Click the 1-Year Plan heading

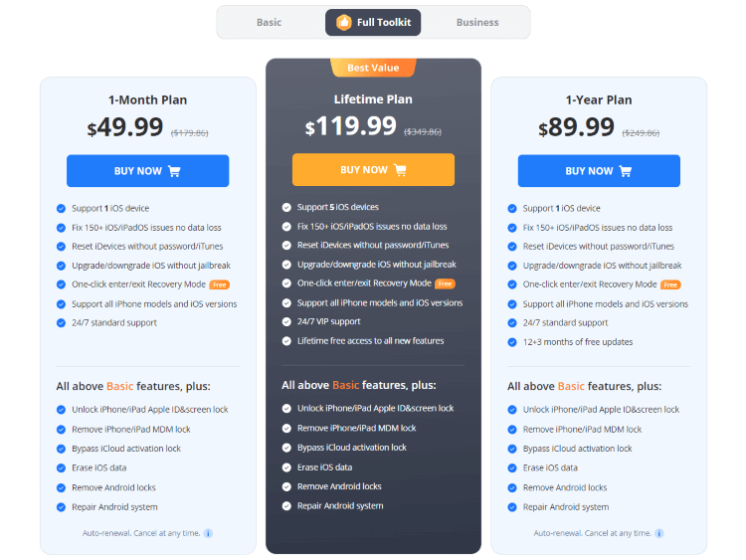pos(599,99)
